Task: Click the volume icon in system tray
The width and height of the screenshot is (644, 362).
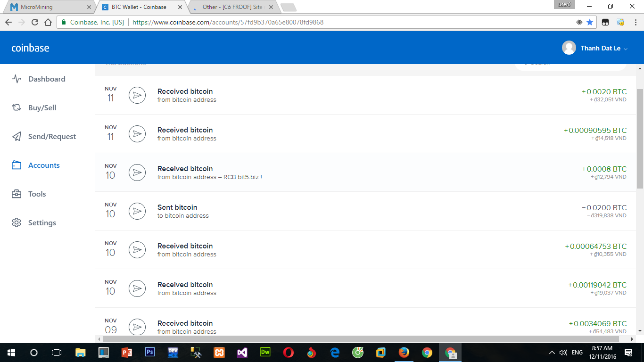Action: [563, 353]
